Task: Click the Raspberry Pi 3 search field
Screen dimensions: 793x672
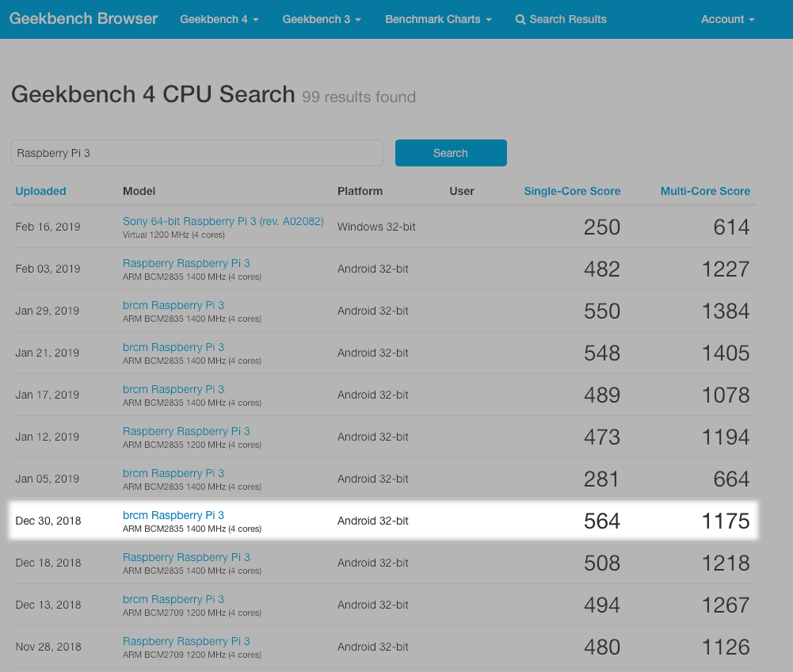Action: tap(197, 153)
